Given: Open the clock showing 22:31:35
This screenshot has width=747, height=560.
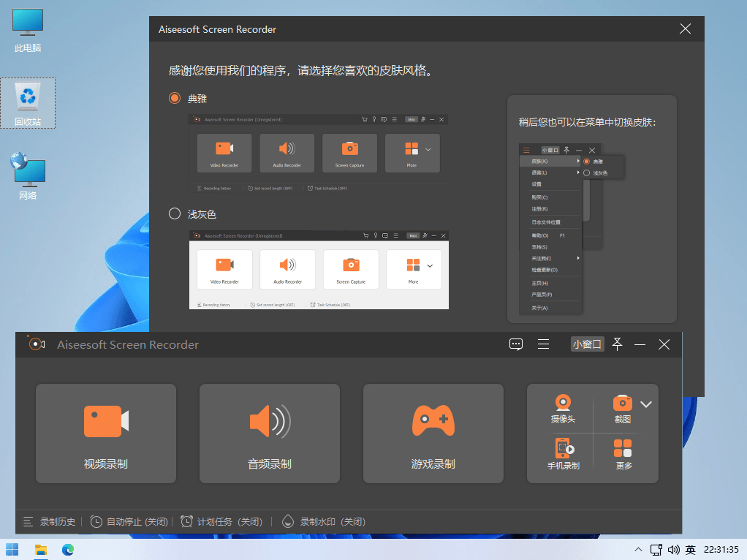Looking at the screenshot, I should pyautogui.click(x=721, y=550).
